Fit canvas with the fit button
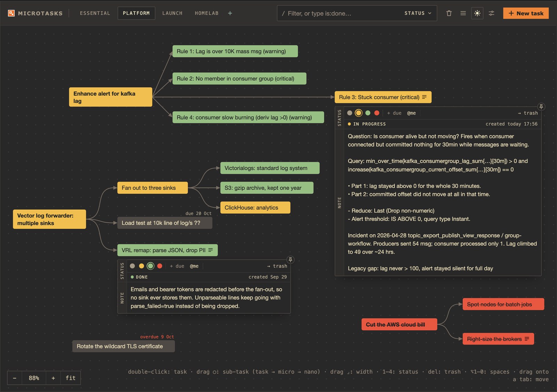The width and height of the screenshot is (557, 392). [x=71, y=378]
